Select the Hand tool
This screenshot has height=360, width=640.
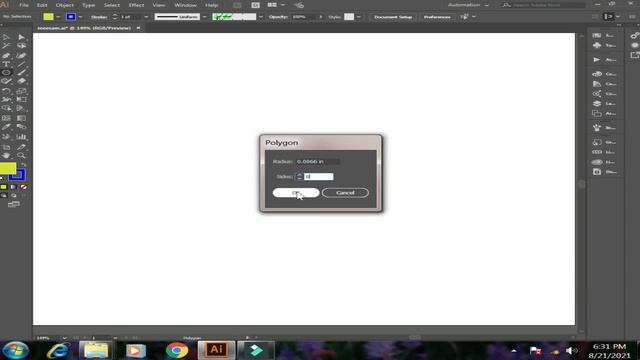pos(6,156)
